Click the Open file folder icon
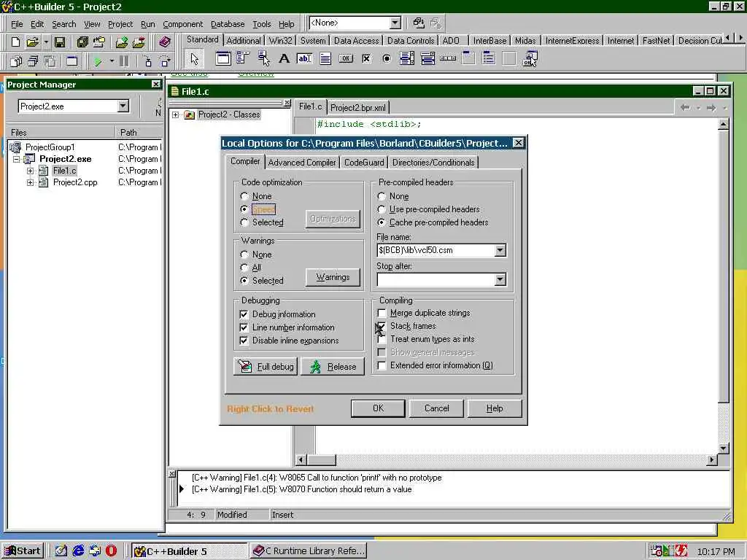This screenshot has height=560, width=747. tap(32, 42)
